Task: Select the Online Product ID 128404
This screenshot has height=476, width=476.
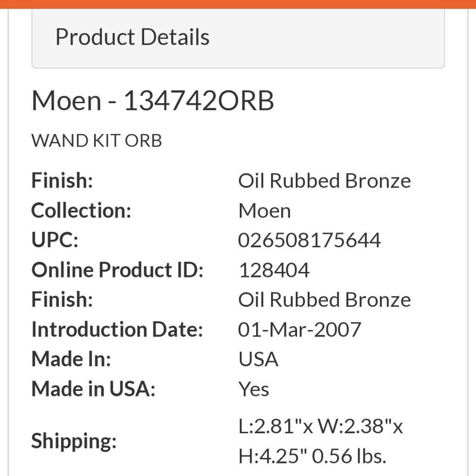Action: tap(274, 270)
